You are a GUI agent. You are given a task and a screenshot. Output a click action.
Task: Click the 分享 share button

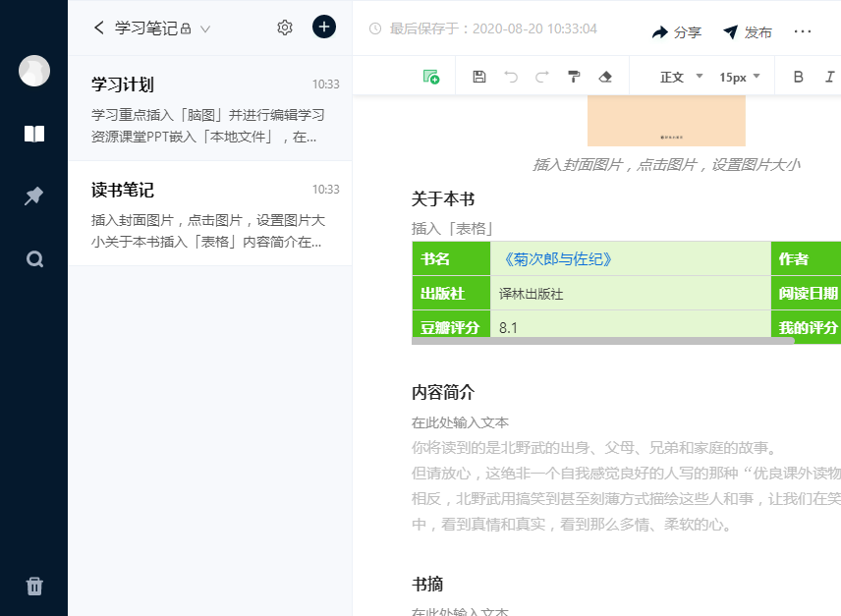(x=677, y=32)
